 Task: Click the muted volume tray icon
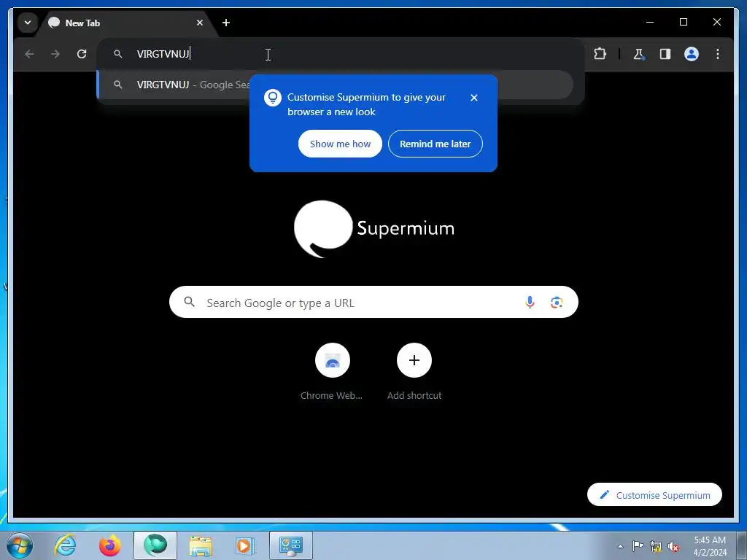(673, 546)
